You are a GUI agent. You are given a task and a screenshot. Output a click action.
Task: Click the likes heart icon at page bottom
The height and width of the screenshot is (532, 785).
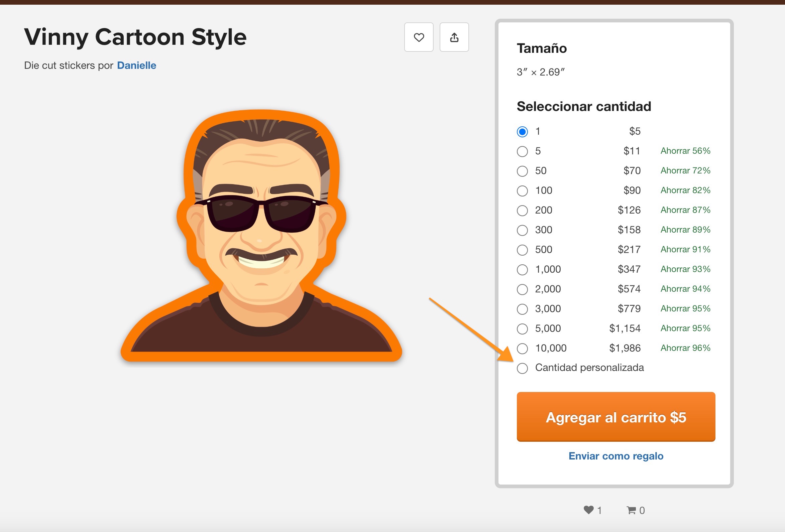(x=589, y=510)
